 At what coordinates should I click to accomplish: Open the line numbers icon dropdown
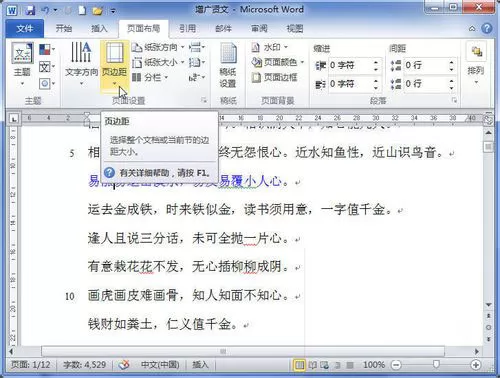pos(197,62)
